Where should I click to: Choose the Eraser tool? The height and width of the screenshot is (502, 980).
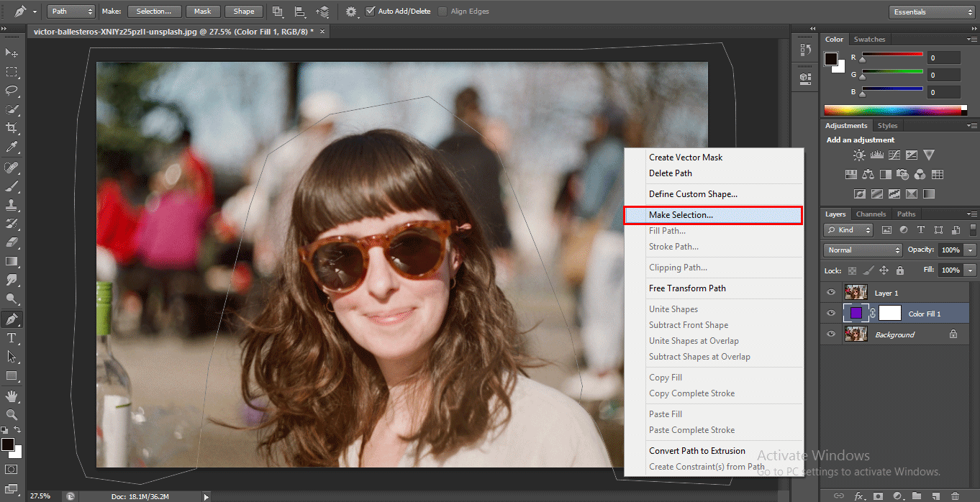click(12, 242)
